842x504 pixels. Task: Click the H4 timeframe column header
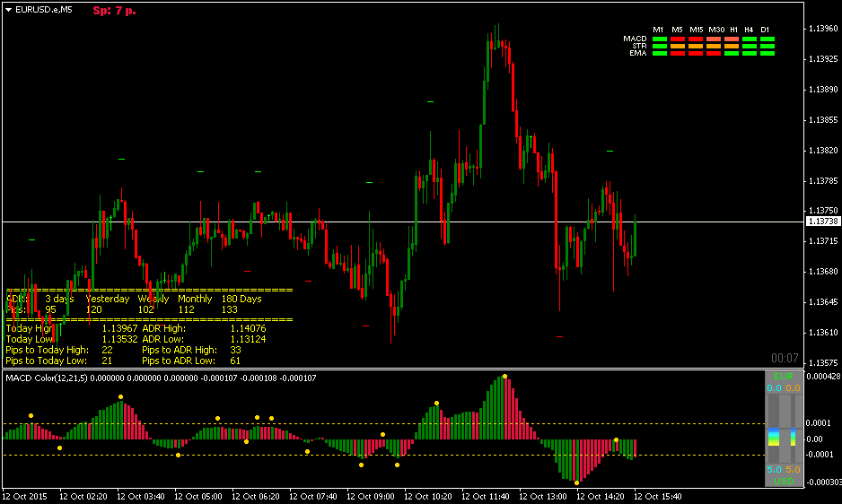tap(750, 30)
